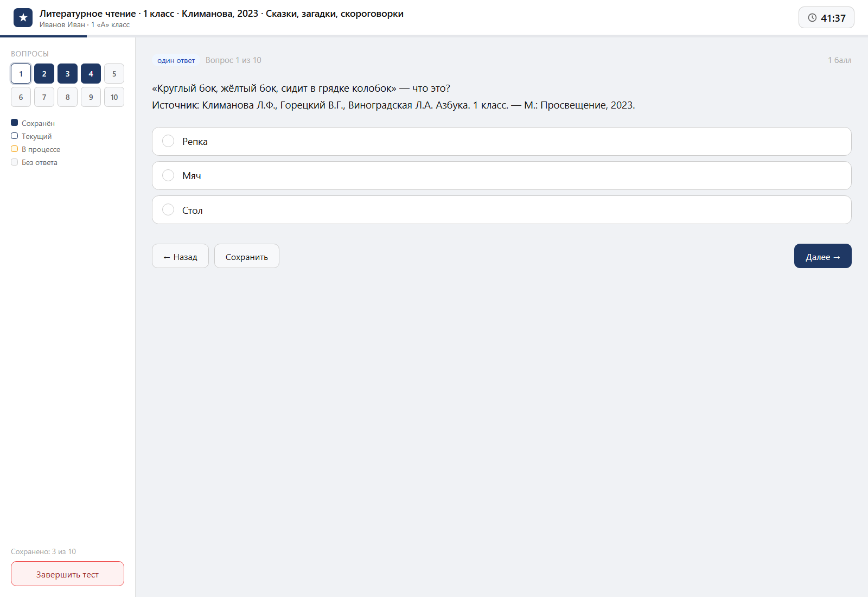Click the Источник citation line
This screenshot has height=597, width=868.
pos(393,105)
